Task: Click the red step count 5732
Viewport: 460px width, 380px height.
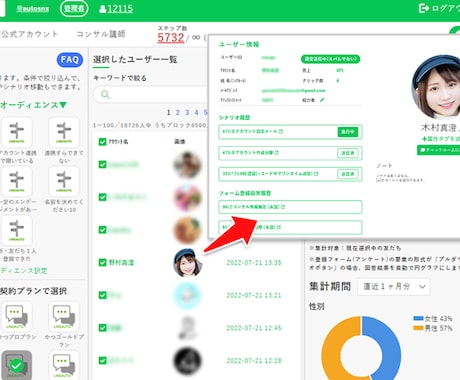Action: click(x=171, y=38)
